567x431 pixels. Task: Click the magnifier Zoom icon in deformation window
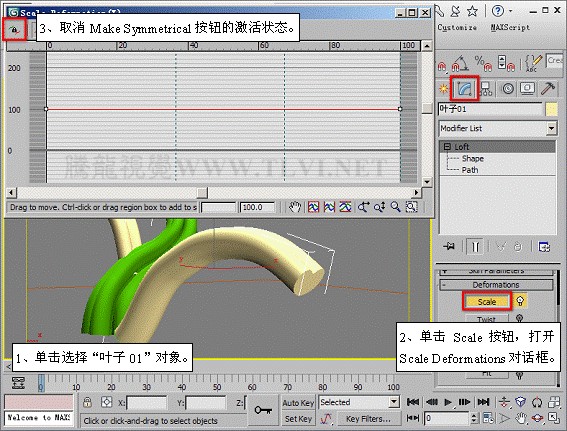tap(396, 207)
